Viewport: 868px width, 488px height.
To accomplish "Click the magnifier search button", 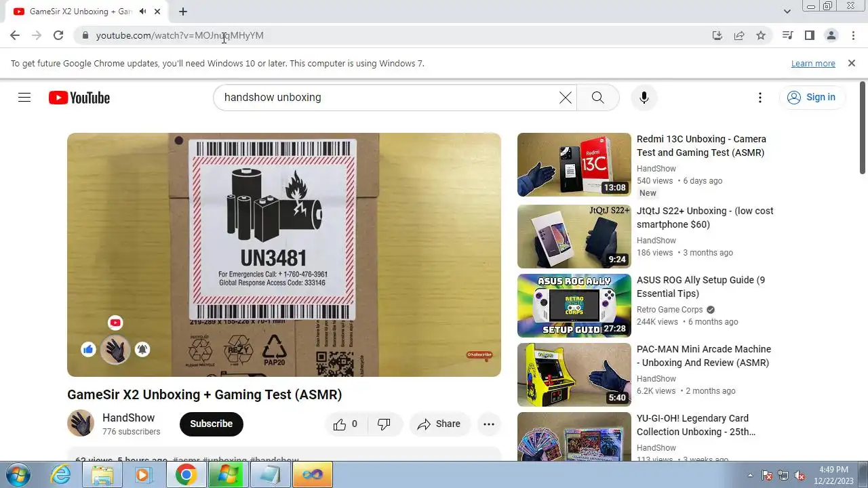I will (x=597, y=98).
